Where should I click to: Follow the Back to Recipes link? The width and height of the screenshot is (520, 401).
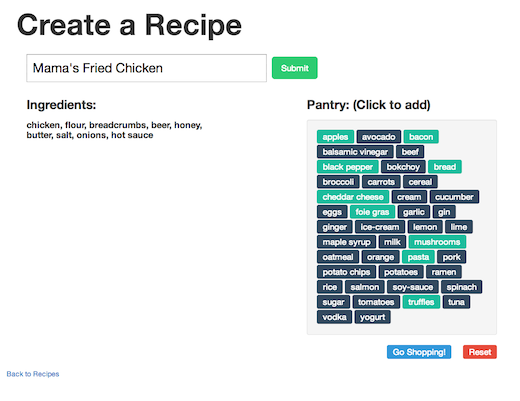click(33, 374)
